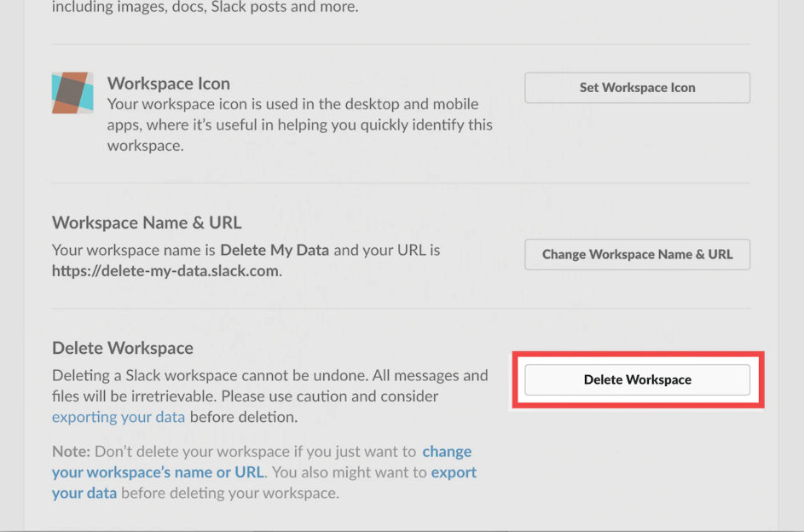The image size is (804, 532).
Task: Click the 'Workspace Name & URL' heading
Action: click(147, 223)
